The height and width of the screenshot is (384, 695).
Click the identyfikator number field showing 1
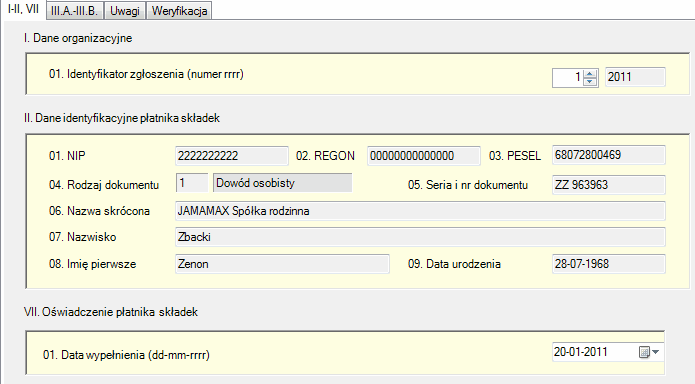point(568,78)
